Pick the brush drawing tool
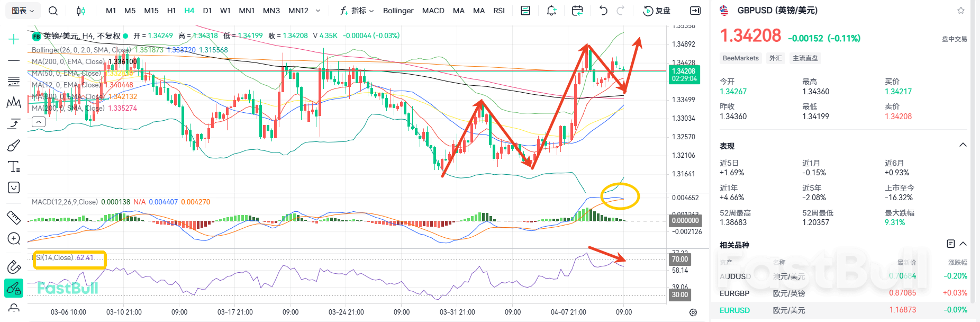Viewport: 980px width, 322px height. 14,146
